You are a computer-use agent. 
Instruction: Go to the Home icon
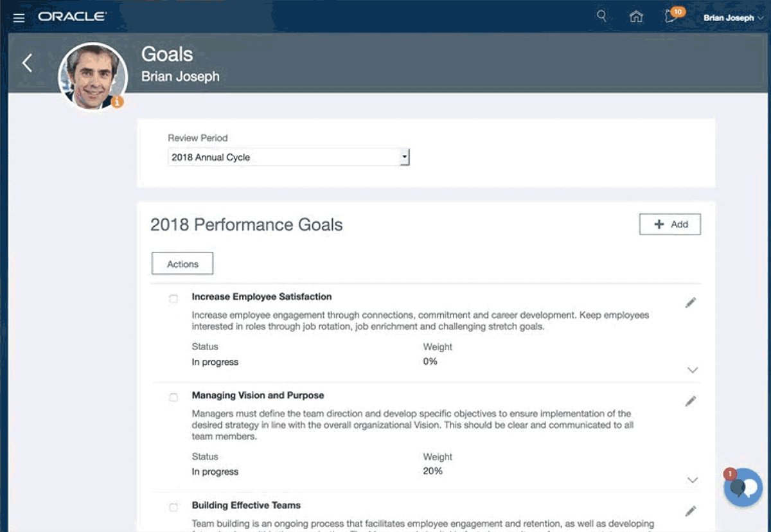coord(636,17)
